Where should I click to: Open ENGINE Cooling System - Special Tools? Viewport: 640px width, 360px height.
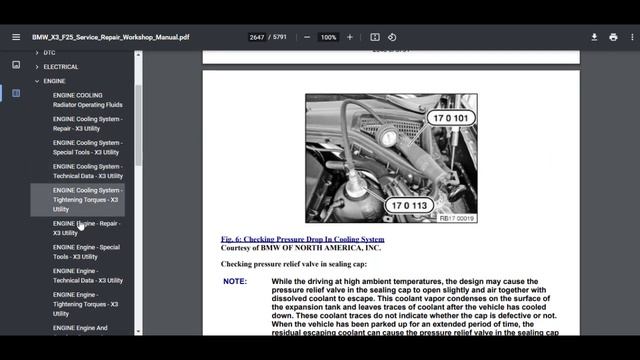click(87, 147)
